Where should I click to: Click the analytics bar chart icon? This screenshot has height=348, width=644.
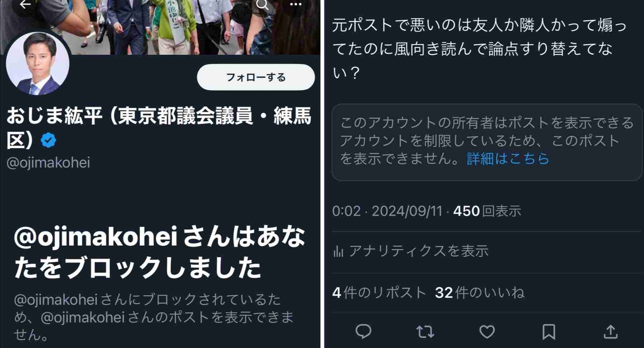click(x=338, y=251)
